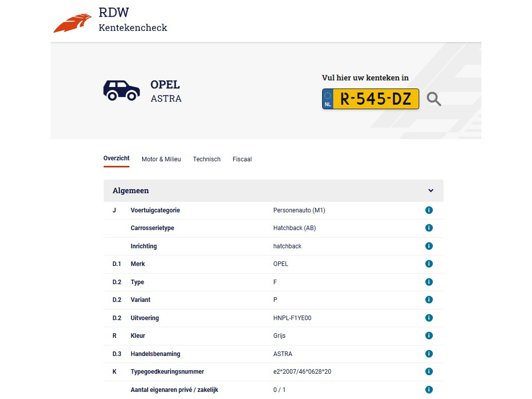Open the Technisch tab
532x399 pixels.
tap(206, 159)
